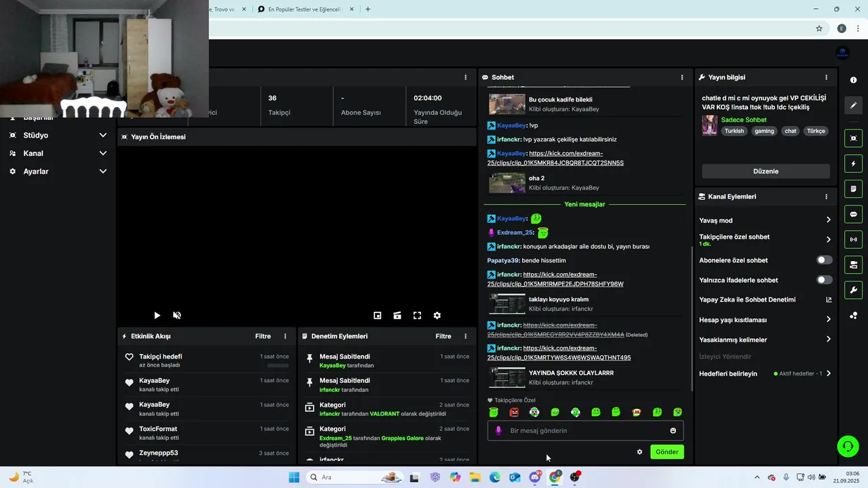Click the info icon in right sidebar
Viewport: 868px width, 488px height.
coord(853,80)
